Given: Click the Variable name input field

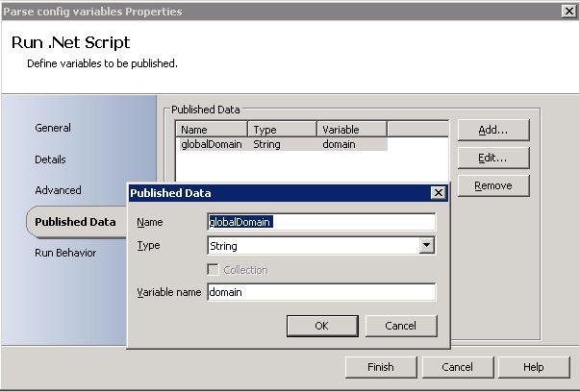Looking at the screenshot, I should (x=321, y=292).
